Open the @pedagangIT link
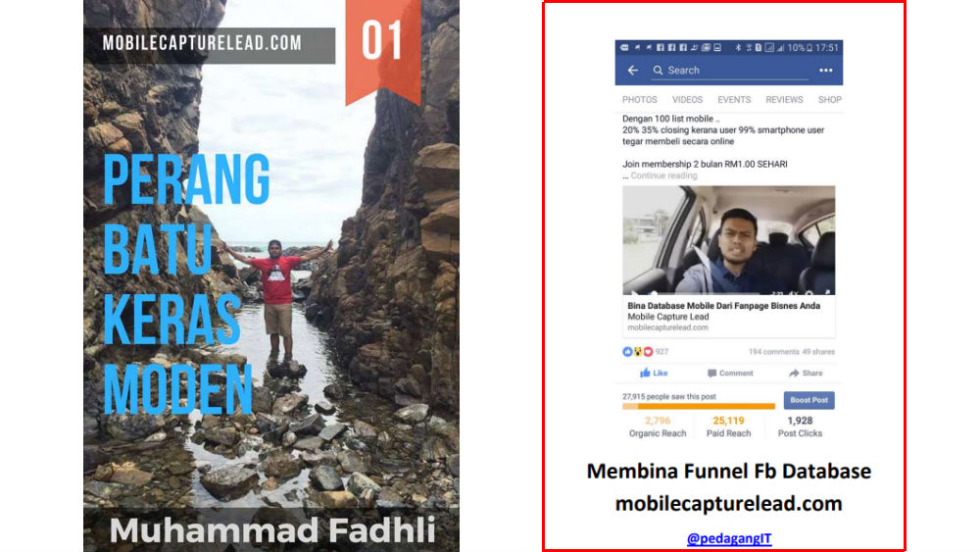Image resolution: width=980 pixels, height=552 pixels. tap(729, 538)
